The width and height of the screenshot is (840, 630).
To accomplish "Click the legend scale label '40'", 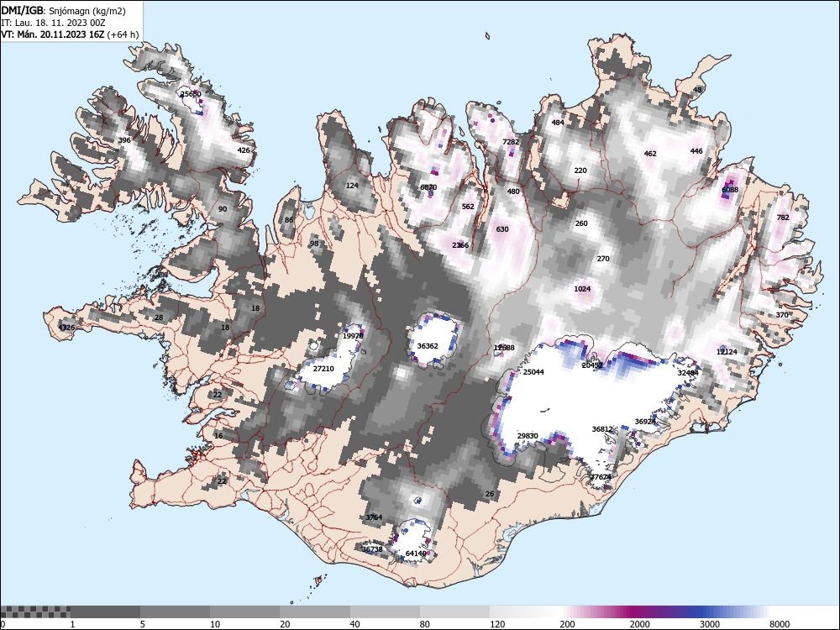I will pos(354,624).
